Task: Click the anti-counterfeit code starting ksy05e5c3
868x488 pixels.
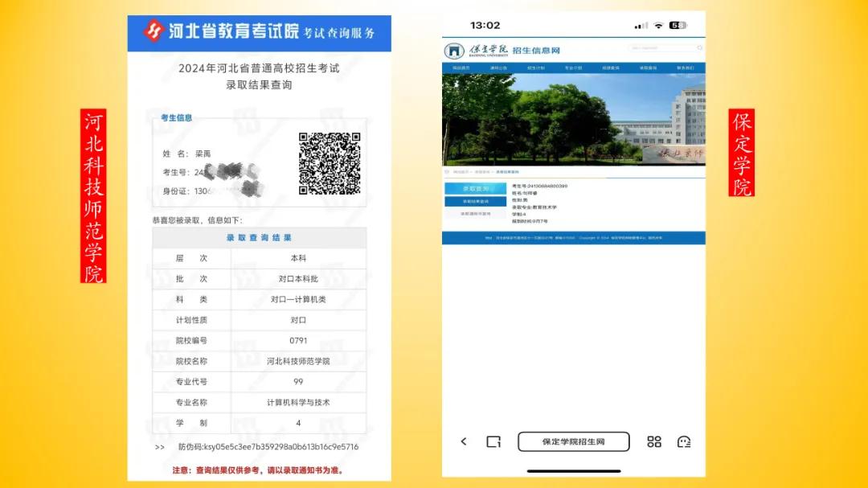Action: 268,446
